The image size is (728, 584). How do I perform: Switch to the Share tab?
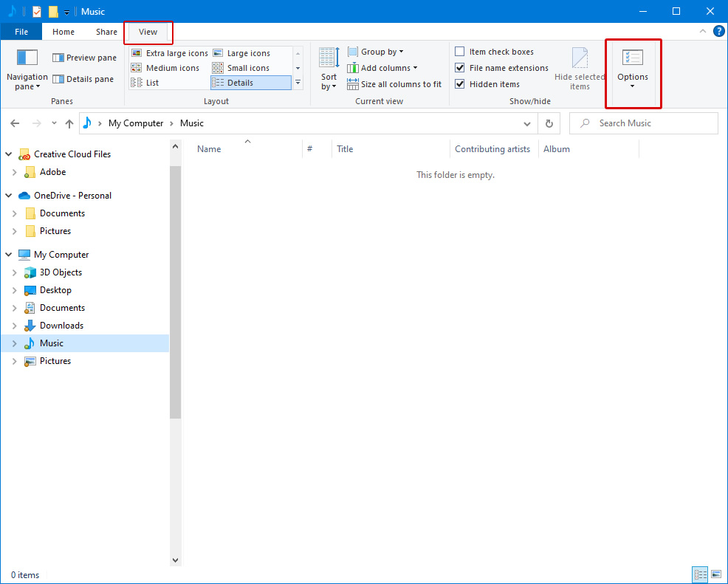click(106, 32)
